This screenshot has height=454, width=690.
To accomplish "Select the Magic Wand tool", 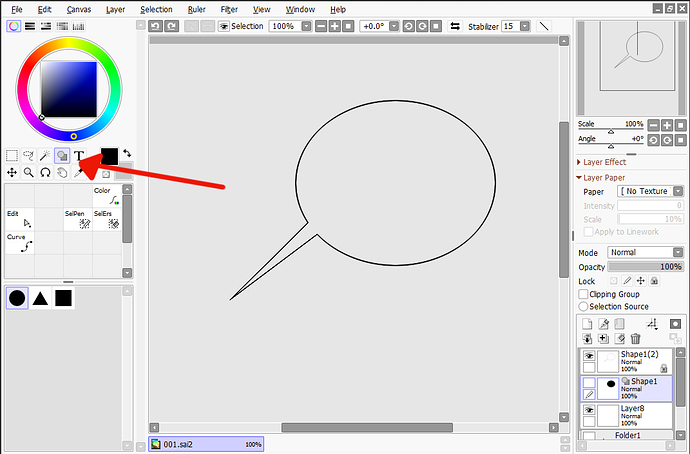I will coord(45,156).
